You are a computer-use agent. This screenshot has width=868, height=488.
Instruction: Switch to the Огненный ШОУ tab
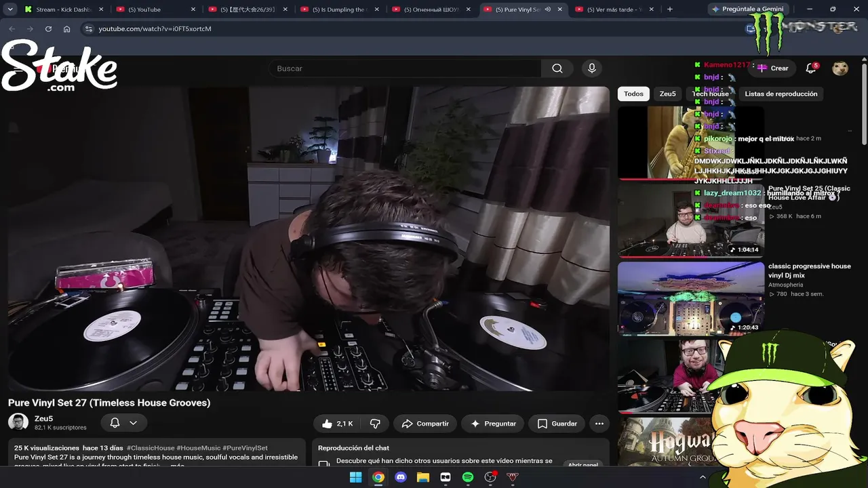[431, 9]
